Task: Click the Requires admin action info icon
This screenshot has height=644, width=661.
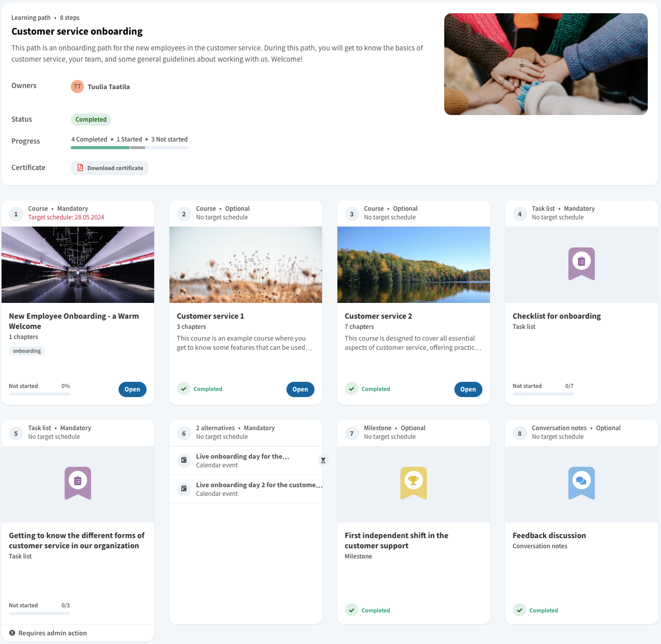Action: coord(12,633)
